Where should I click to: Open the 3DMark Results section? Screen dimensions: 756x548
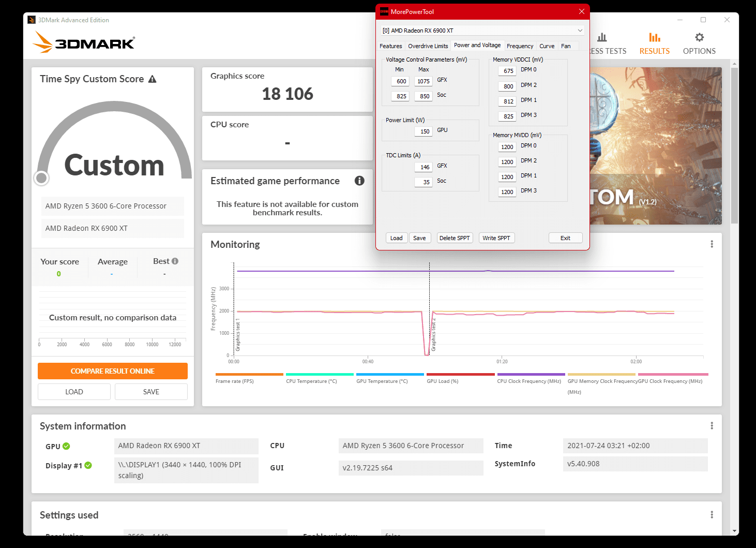tap(654, 43)
